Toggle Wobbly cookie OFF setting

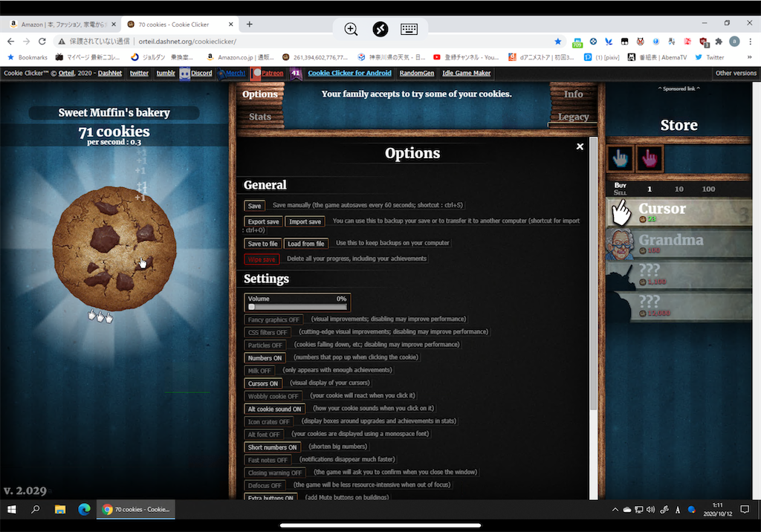[x=273, y=396]
